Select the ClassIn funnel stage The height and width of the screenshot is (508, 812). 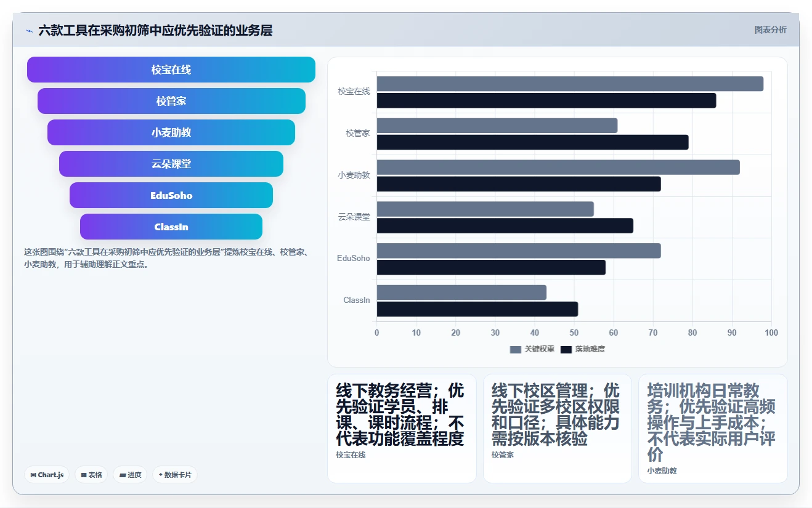[171, 227]
